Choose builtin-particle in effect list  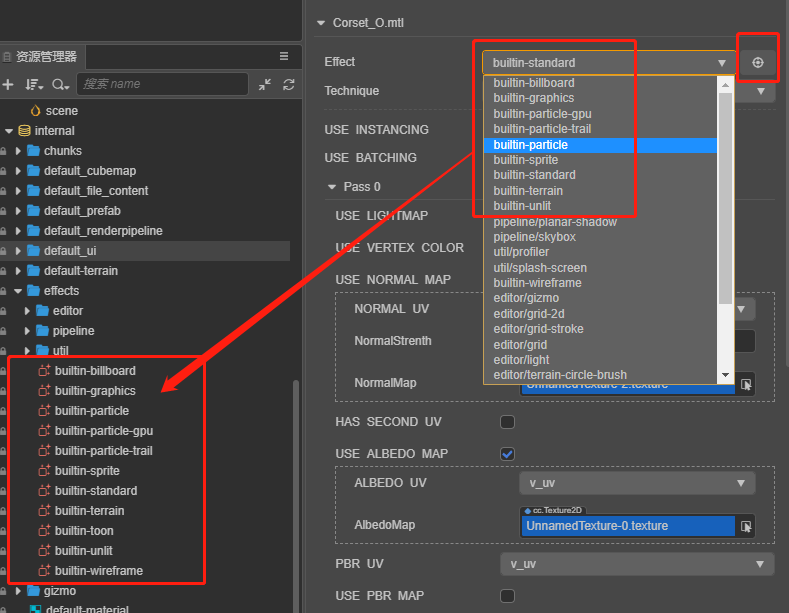tap(600, 145)
